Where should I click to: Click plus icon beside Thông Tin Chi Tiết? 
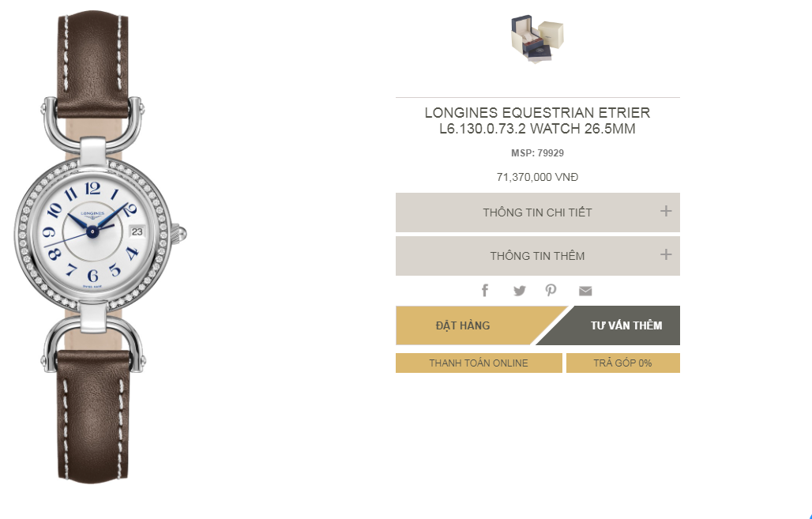[x=666, y=212]
